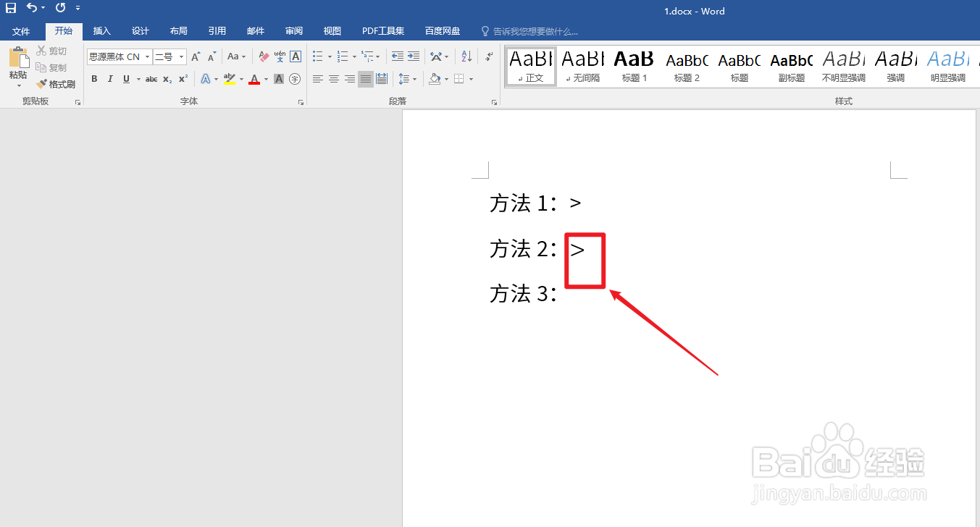Switch to the 设计 tab
Viewport: 980px width, 527px height.
pos(141,31)
